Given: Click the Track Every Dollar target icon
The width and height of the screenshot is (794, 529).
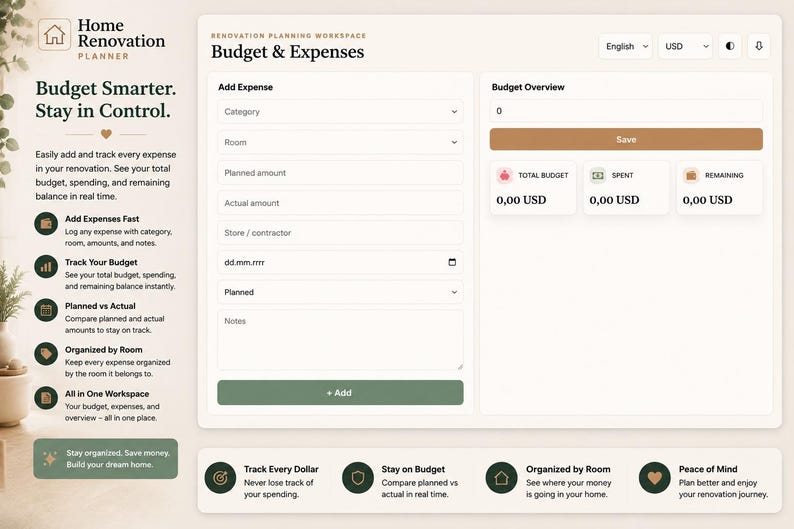Looking at the screenshot, I should click(220, 477).
